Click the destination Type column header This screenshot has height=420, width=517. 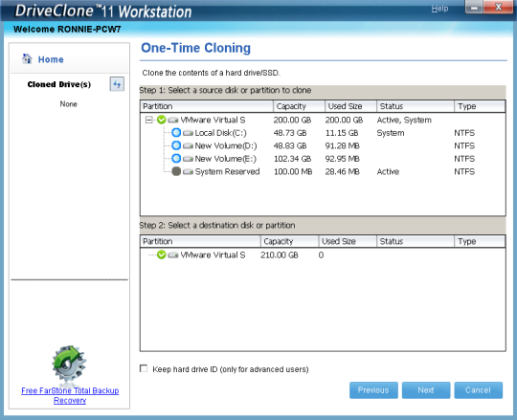click(x=480, y=241)
